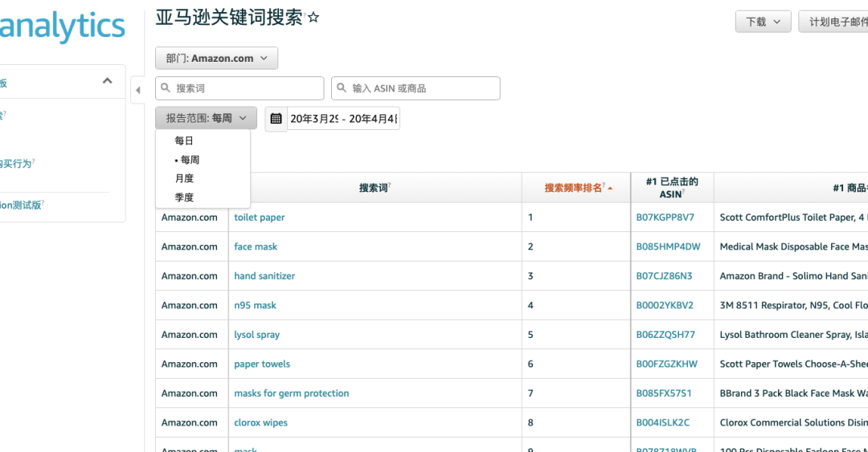Click Amazon.com cell in the face mask row
This screenshot has width=868, height=452.
(x=190, y=246)
